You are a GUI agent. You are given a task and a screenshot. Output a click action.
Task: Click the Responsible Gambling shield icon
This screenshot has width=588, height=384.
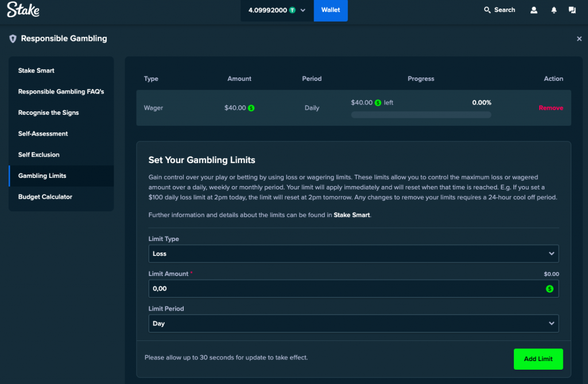coord(13,38)
